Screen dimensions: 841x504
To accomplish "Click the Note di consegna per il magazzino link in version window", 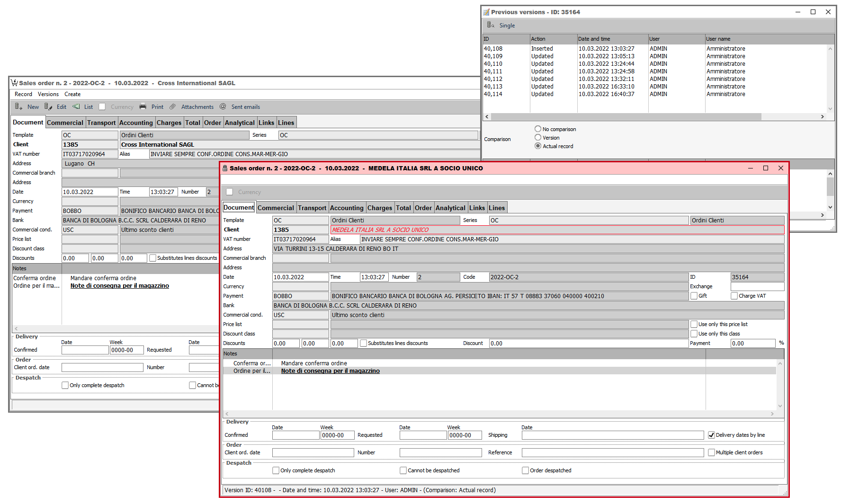I will [x=330, y=371].
